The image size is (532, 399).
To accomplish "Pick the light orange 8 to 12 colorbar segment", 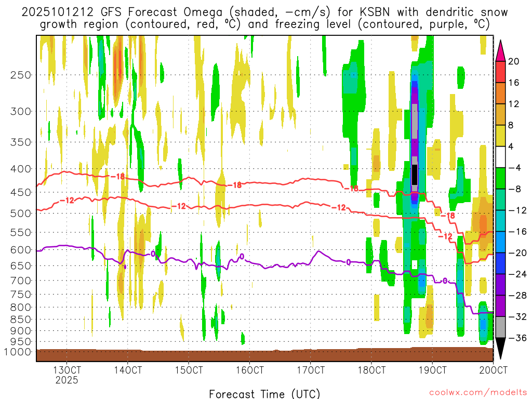I will [500, 115].
